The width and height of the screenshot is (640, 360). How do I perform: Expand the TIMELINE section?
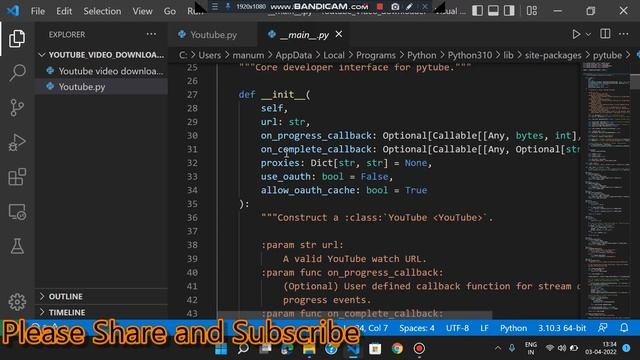(102, 312)
